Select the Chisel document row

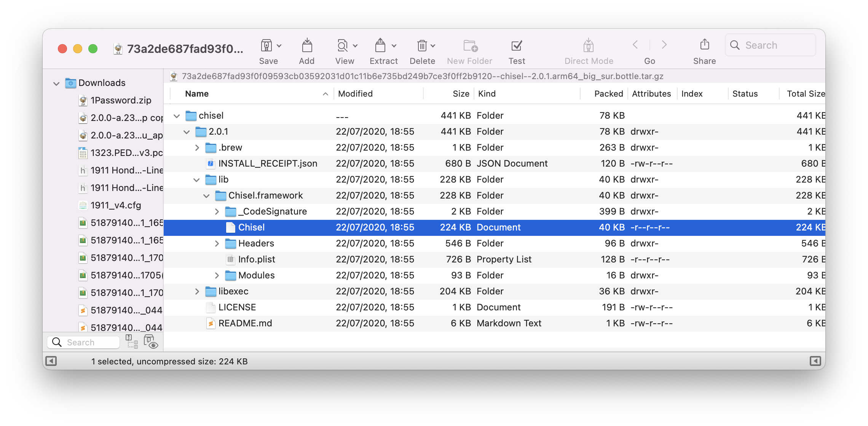(495, 227)
